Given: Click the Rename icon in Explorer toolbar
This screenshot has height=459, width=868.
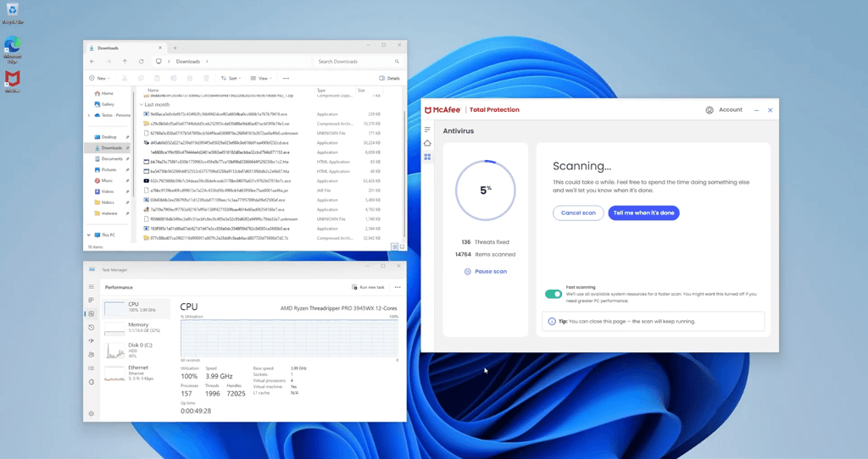Looking at the screenshot, I should tap(173, 79).
